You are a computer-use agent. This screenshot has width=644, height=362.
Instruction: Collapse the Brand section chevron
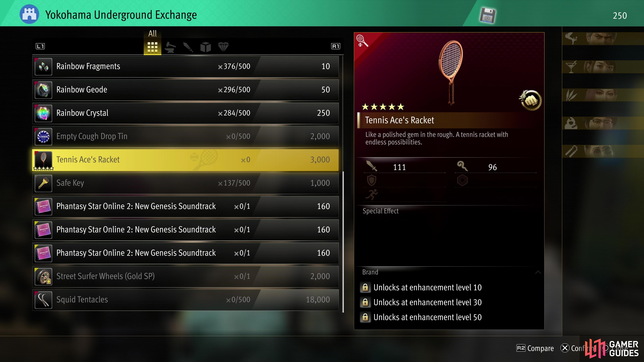pyautogui.click(x=538, y=272)
